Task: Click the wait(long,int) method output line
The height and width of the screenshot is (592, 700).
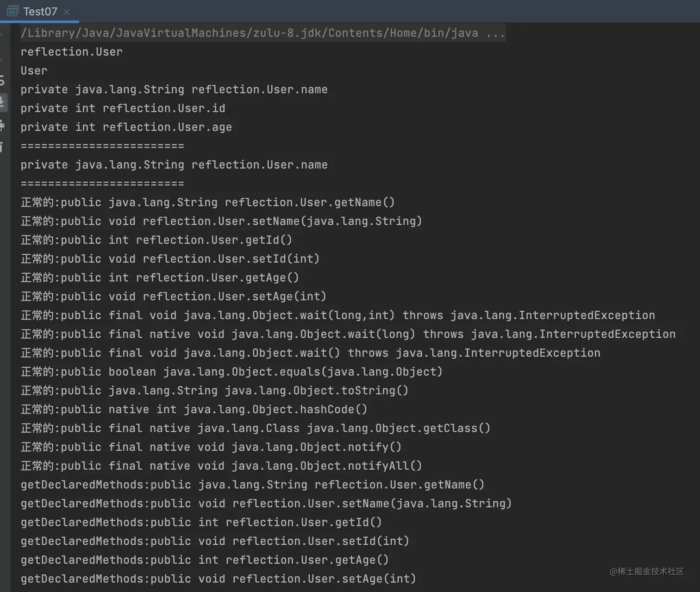Action: pyautogui.click(x=337, y=315)
